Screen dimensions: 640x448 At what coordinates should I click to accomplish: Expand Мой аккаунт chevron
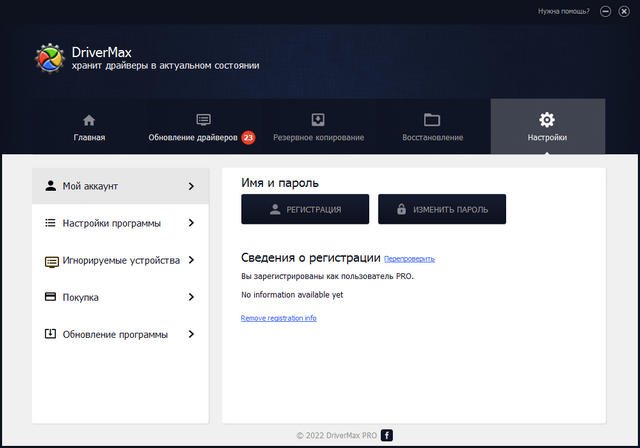[x=191, y=186]
